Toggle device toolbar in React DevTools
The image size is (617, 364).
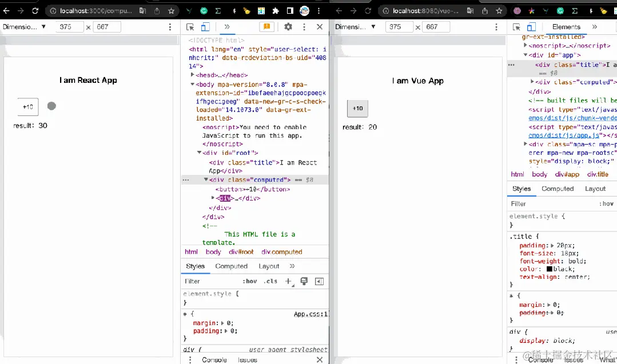coord(205,27)
